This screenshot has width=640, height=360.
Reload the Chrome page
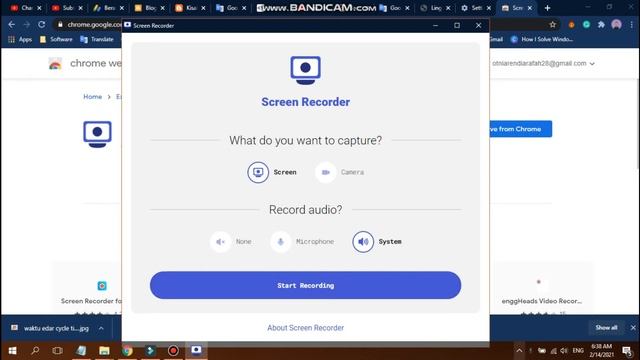(x=42, y=24)
